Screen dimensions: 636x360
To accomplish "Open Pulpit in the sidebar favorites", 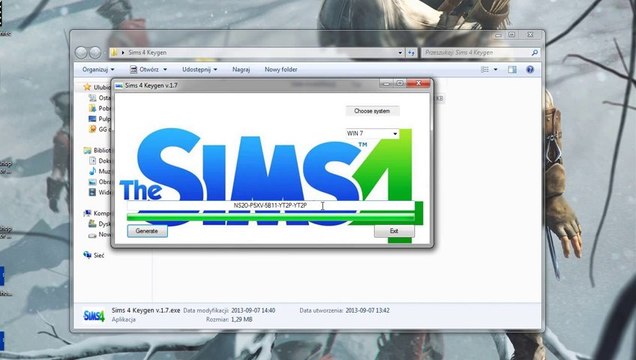I will click(x=99, y=119).
